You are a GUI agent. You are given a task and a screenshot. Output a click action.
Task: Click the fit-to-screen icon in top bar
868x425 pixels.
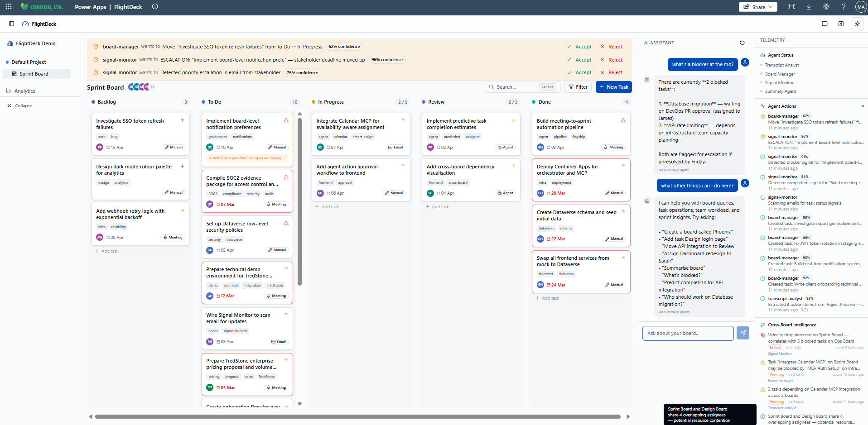click(791, 7)
